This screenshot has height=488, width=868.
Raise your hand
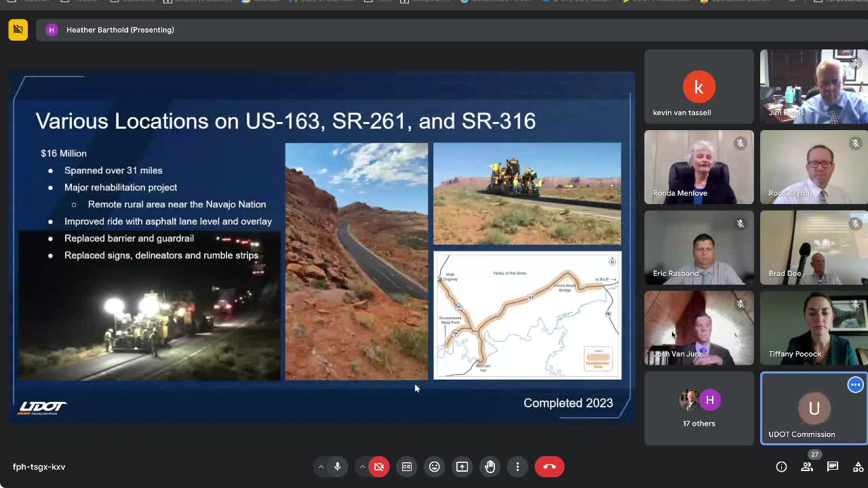pyautogui.click(x=490, y=466)
